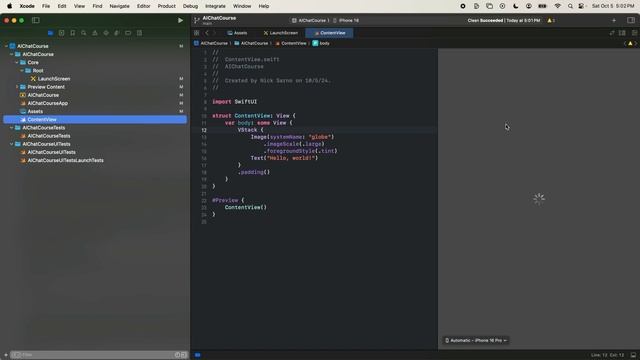The height and width of the screenshot is (360, 640).
Task: Click the Add Editor on Right icon
Action: [634, 33]
